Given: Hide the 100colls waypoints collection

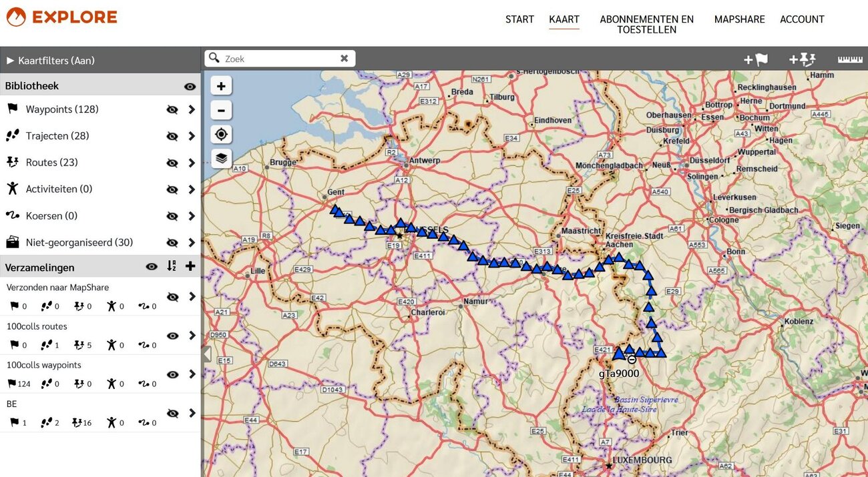Looking at the screenshot, I should pos(172,374).
